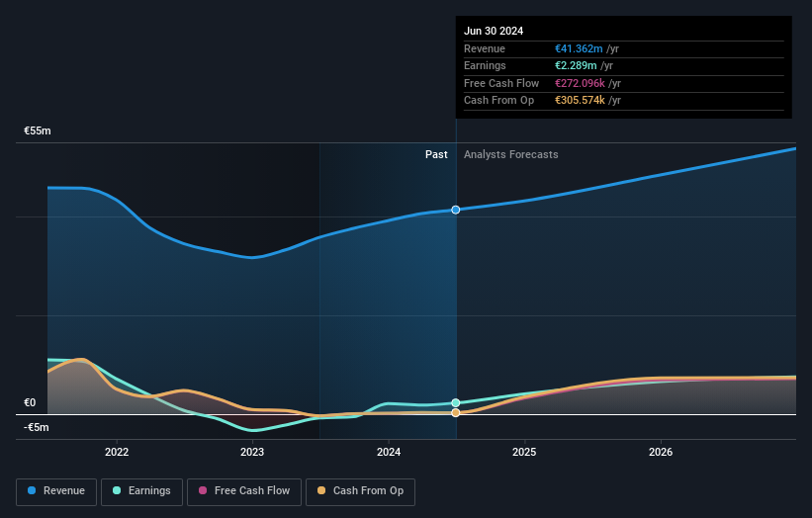The width and height of the screenshot is (812, 518).
Task: Toggle the Revenue legend button
Action: (x=56, y=491)
